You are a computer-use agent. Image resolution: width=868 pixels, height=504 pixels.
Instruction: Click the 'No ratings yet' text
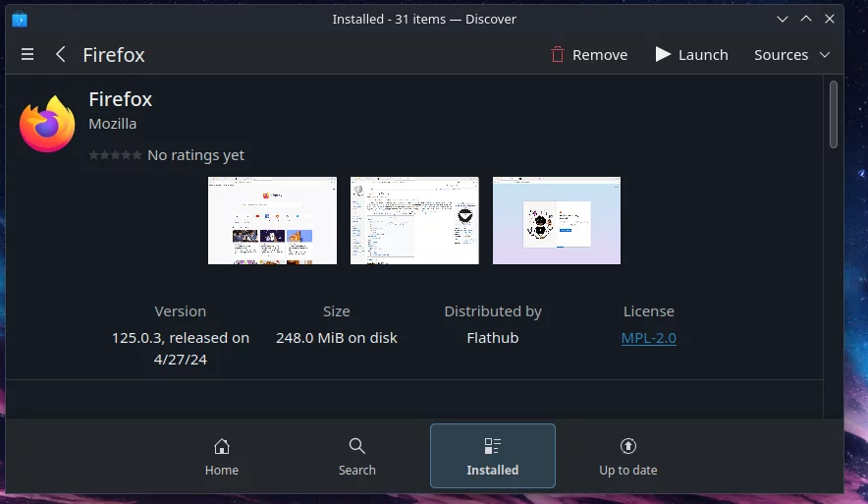(x=196, y=155)
